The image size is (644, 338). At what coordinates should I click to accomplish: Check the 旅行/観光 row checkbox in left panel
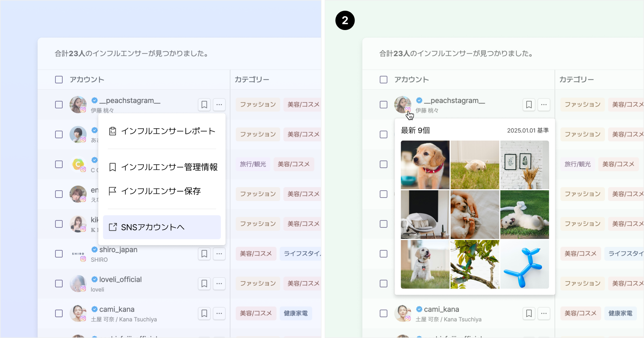[x=59, y=164]
